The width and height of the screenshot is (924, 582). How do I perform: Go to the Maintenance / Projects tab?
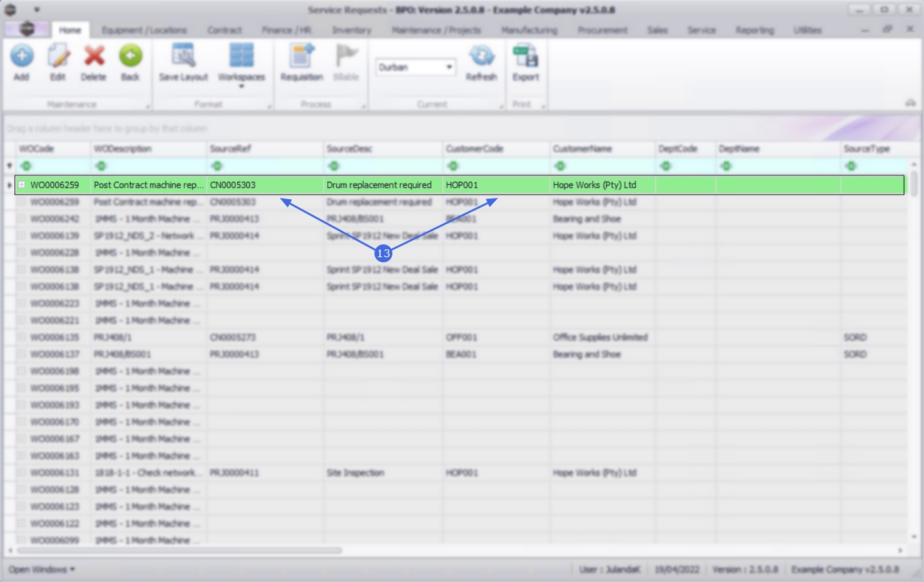click(437, 30)
